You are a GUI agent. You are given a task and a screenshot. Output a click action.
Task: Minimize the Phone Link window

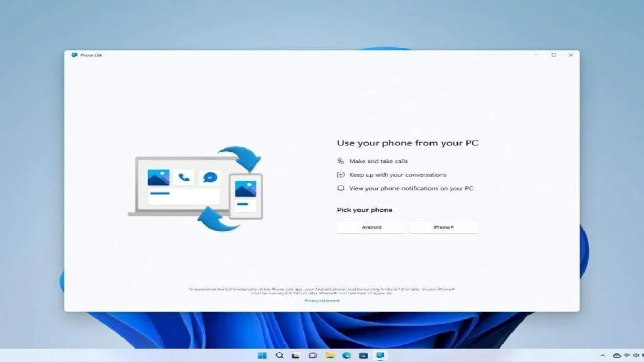pos(537,55)
